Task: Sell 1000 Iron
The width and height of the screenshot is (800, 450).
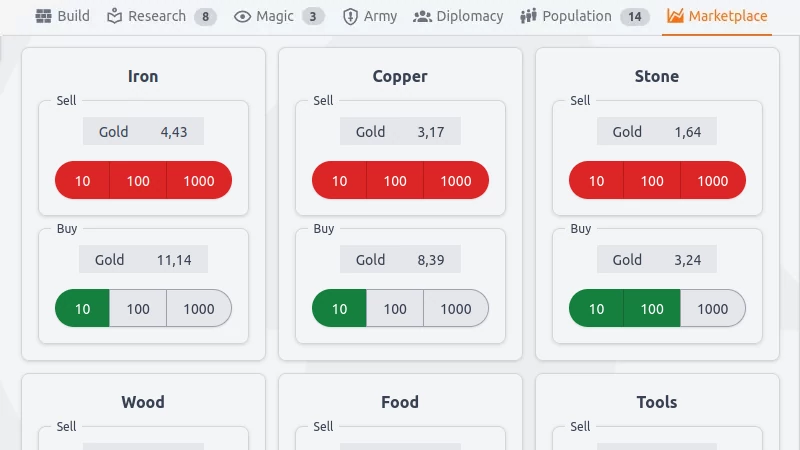Action: (199, 181)
